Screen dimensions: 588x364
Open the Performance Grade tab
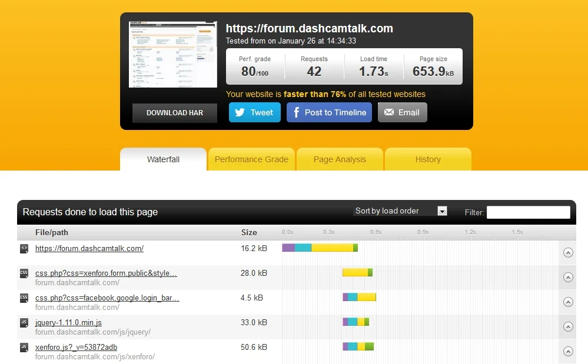point(251,159)
